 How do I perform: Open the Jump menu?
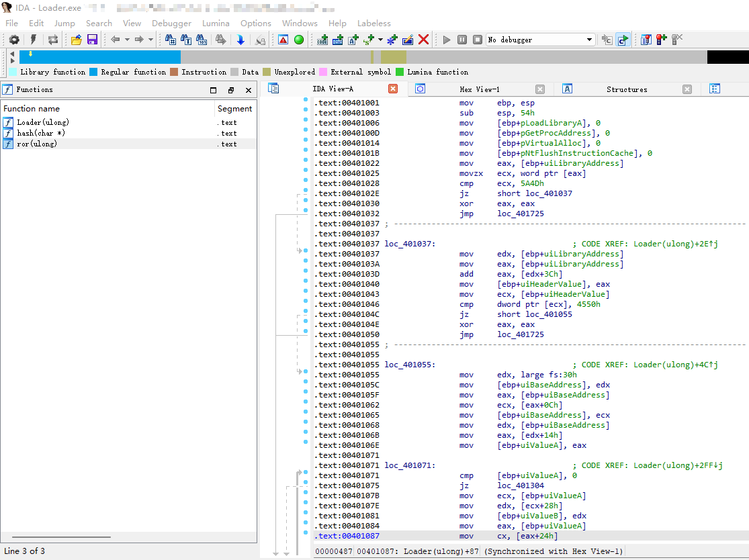[x=64, y=23]
